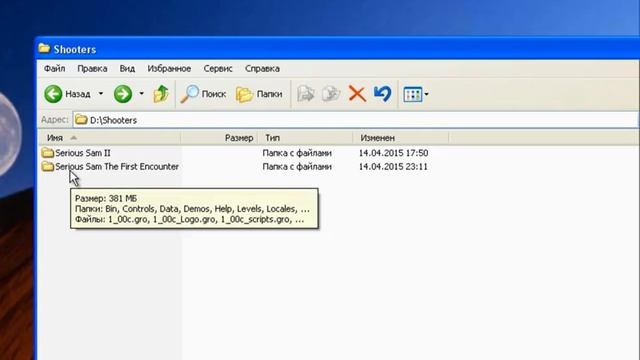This screenshot has width=640, height=360.
Task: Select Serious Sam The First Encounter folder name
Action: (x=117, y=167)
